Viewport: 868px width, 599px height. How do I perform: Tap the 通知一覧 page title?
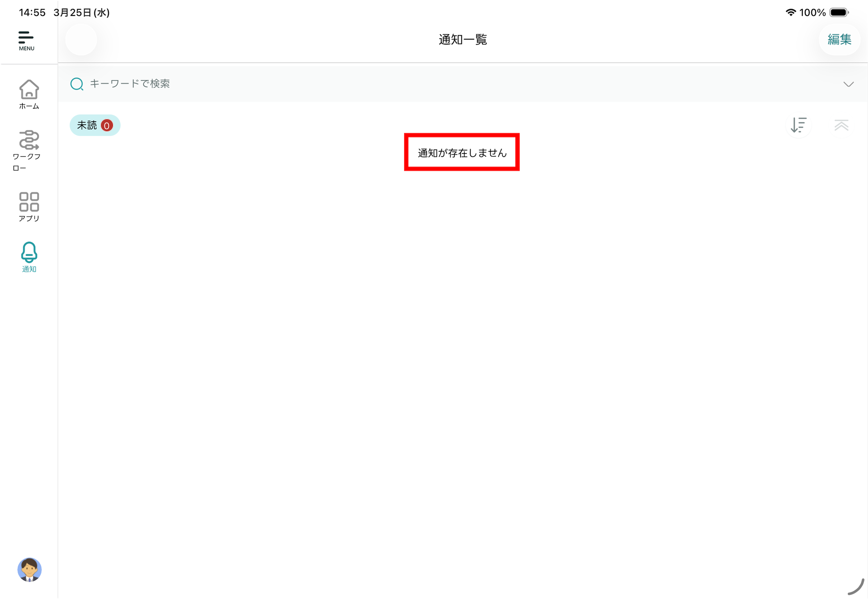463,39
